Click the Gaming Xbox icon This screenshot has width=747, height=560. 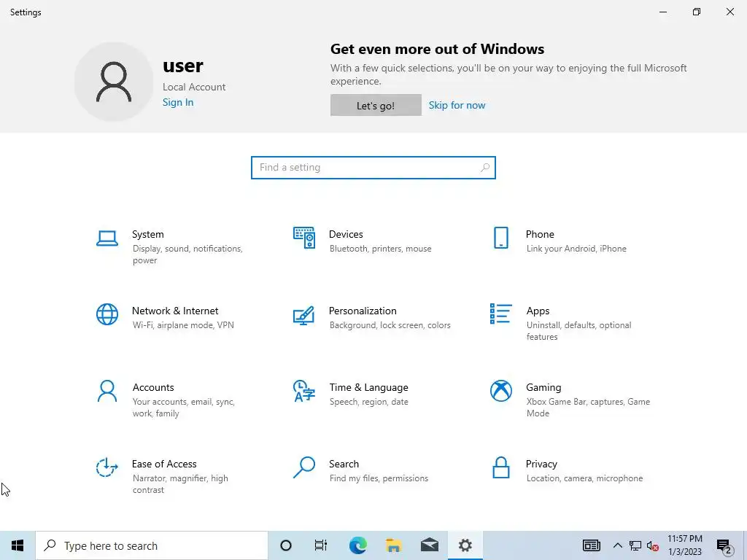500,391
